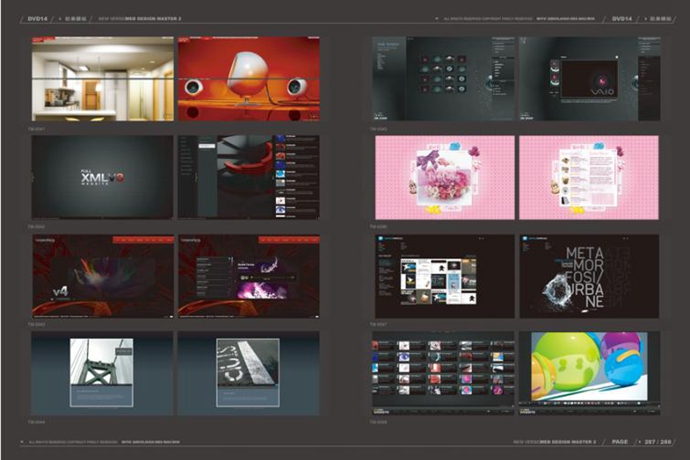Open the FULL XML V3 website thumbnail
The width and height of the screenshot is (690, 460).
pos(103,177)
